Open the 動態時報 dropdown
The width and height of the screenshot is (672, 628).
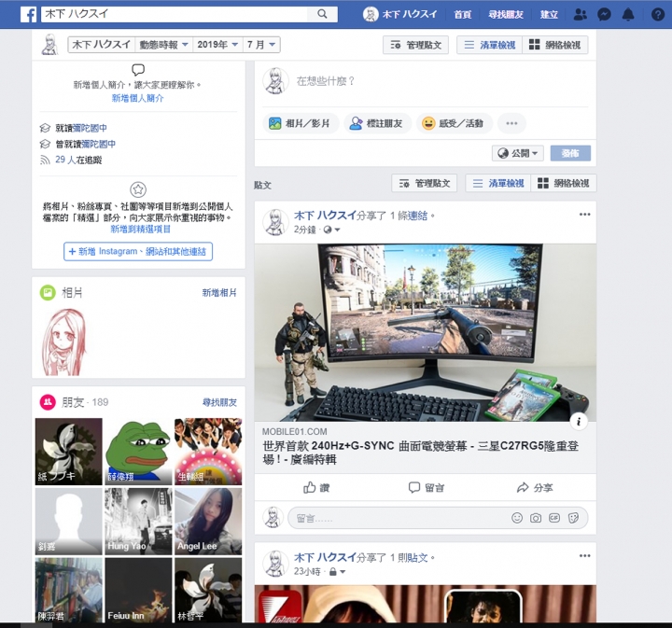[163, 45]
